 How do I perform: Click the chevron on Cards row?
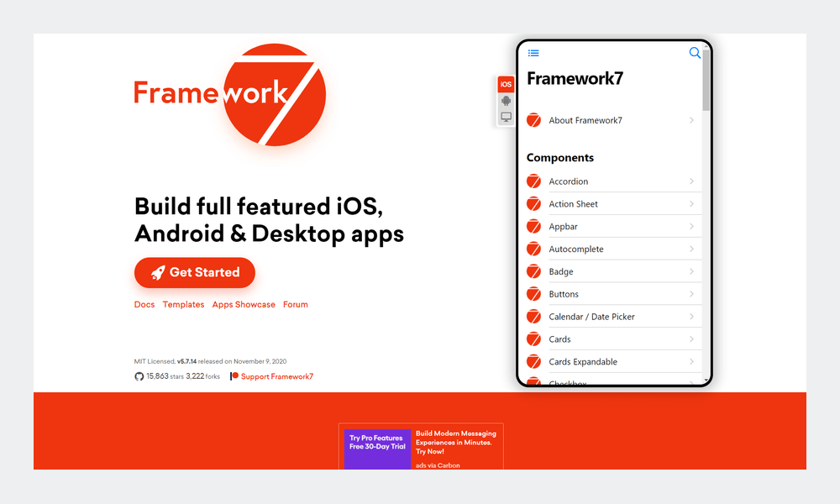691,339
